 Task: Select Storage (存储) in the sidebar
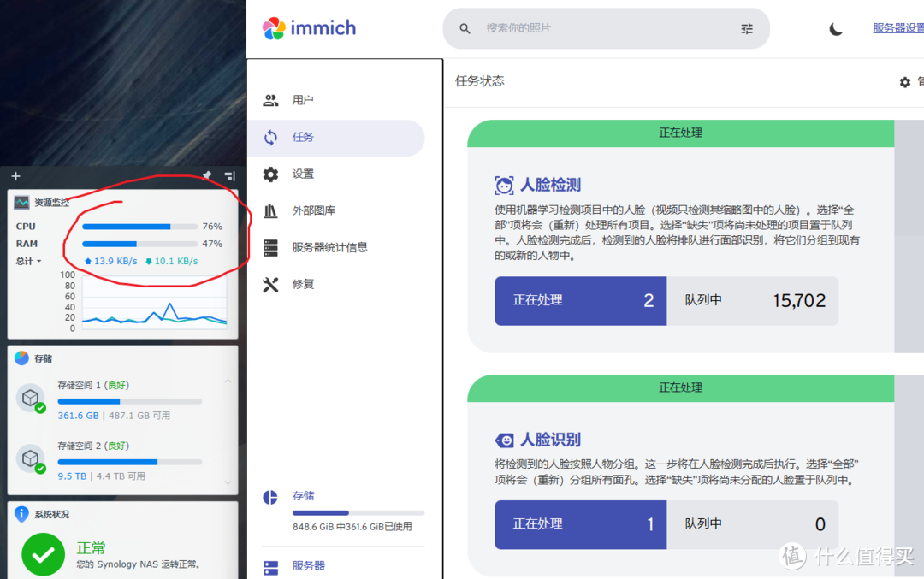tap(304, 494)
